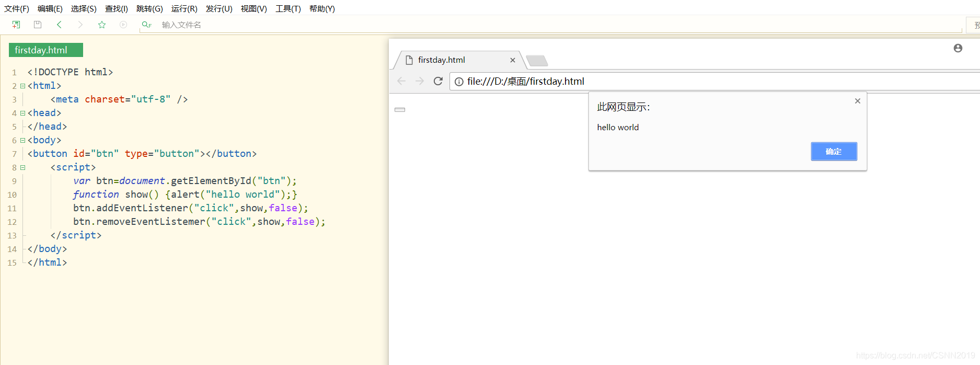
Task: Click the bookmark star icon
Action: [x=102, y=25]
